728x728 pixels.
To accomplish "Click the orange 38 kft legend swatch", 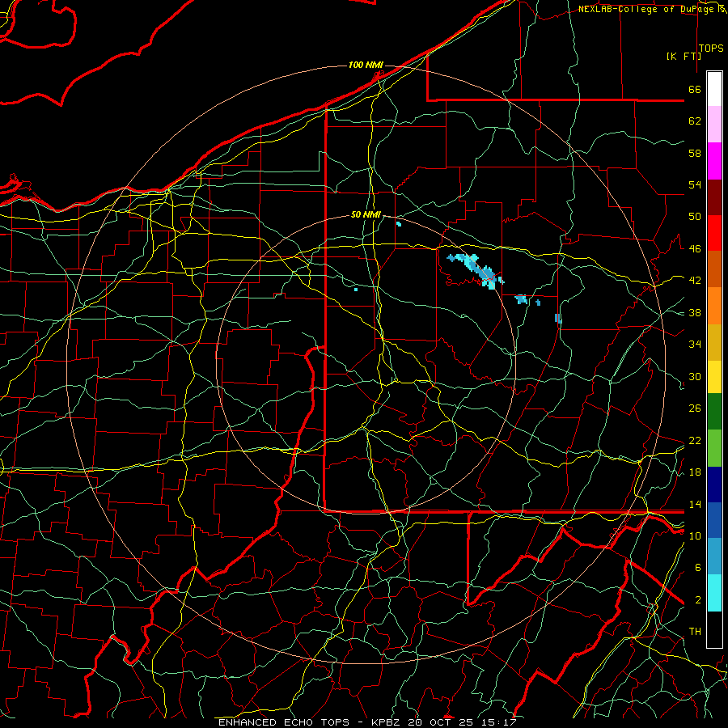I will click(x=714, y=306).
